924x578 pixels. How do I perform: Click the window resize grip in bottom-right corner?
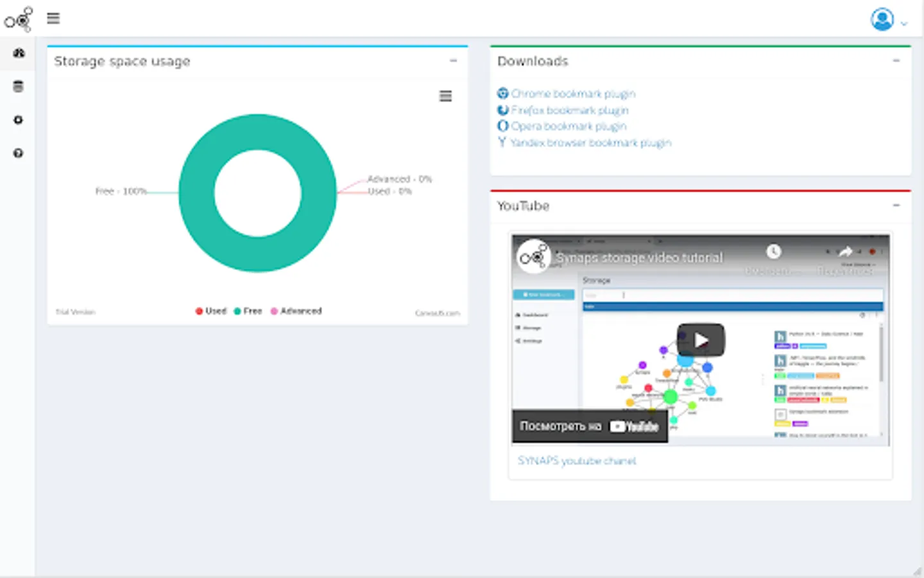(x=918, y=572)
